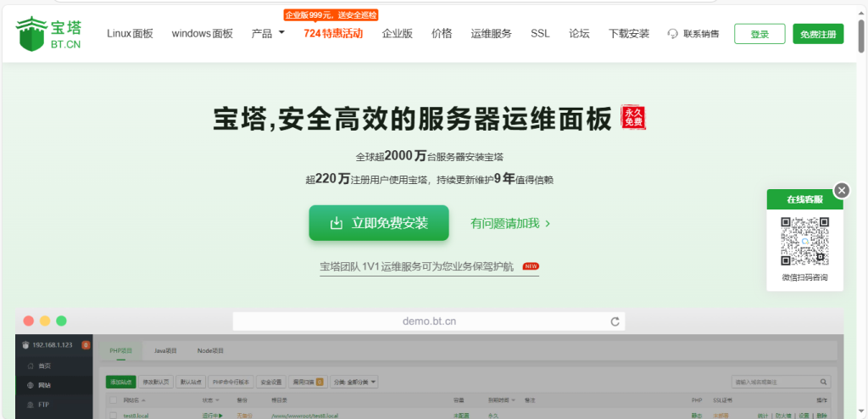The image size is (868, 419).
Task: Sort by the 网站名 column header
Action: (x=135, y=400)
